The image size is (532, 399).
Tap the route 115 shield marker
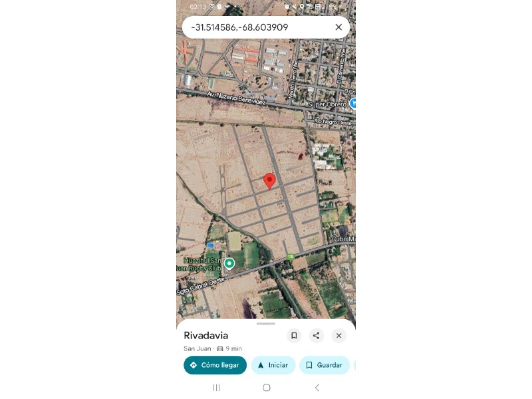291,256
